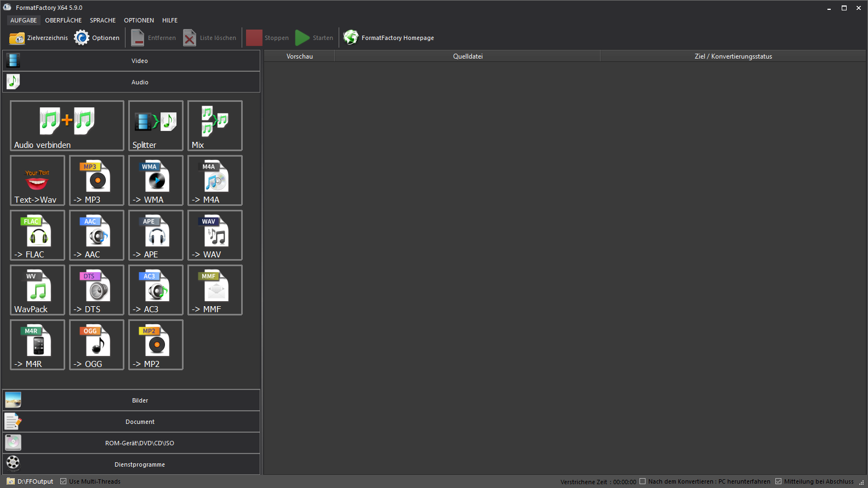Viewport: 868px width, 488px height.
Task: Click the Ziel / Konvertierungsstatus column header
Action: (733, 56)
